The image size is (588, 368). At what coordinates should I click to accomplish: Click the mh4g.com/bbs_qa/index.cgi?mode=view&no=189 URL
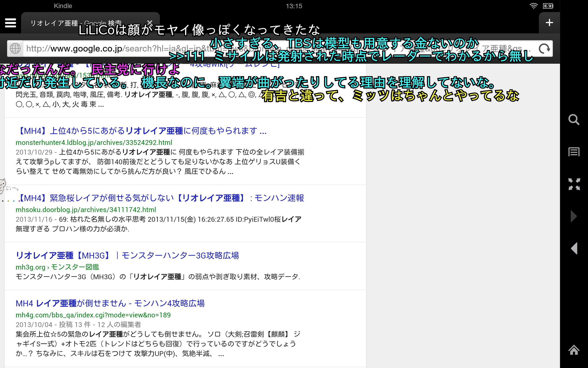tap(93, 315)
